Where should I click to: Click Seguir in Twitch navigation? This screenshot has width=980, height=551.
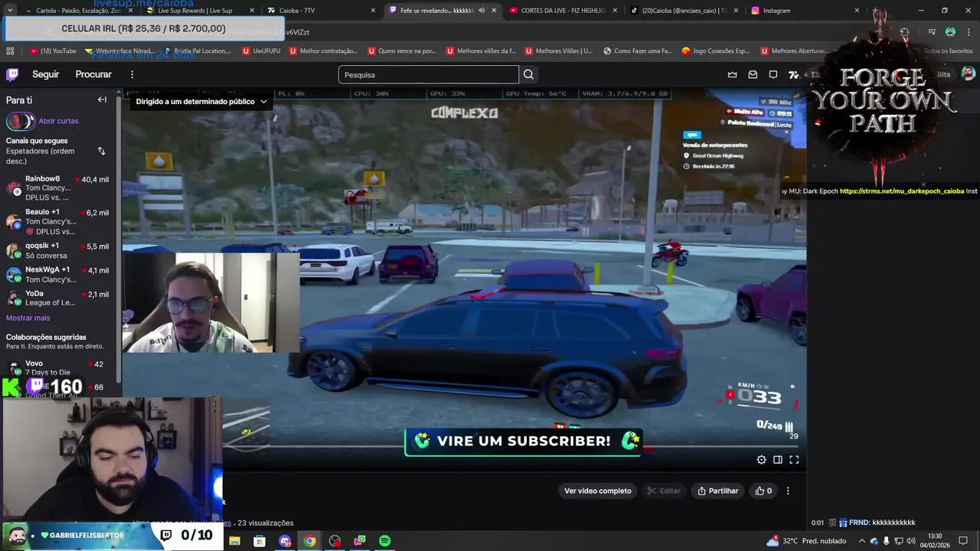coord(45,74)
